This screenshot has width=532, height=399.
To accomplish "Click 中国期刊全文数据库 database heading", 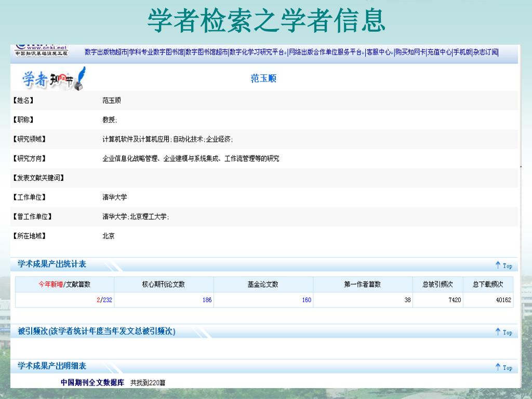I will pyautogui.click(x=92, y=383).
